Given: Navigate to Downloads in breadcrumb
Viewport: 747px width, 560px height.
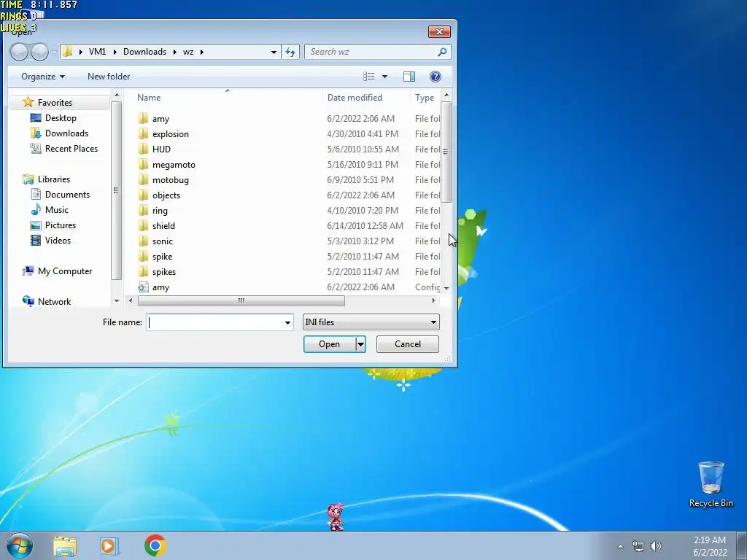Looking at the screenshot, I should point(144,52).
